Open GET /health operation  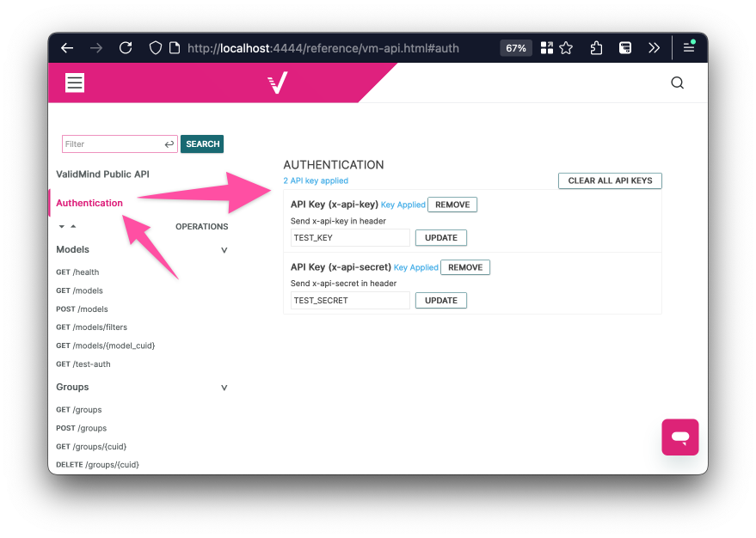click(x=77, y=272)
